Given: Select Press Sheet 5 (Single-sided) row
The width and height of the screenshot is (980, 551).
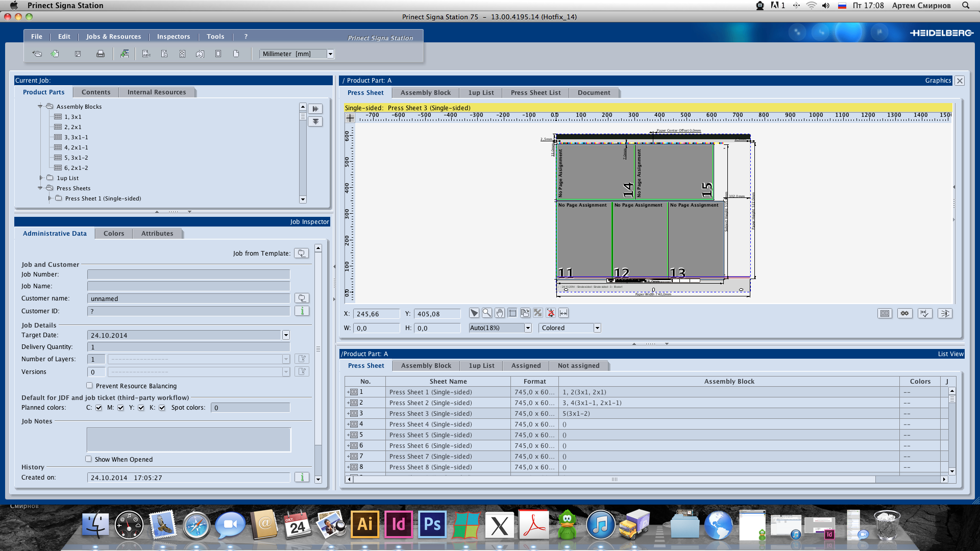Looking at the screenshot, I should (647, 435).
